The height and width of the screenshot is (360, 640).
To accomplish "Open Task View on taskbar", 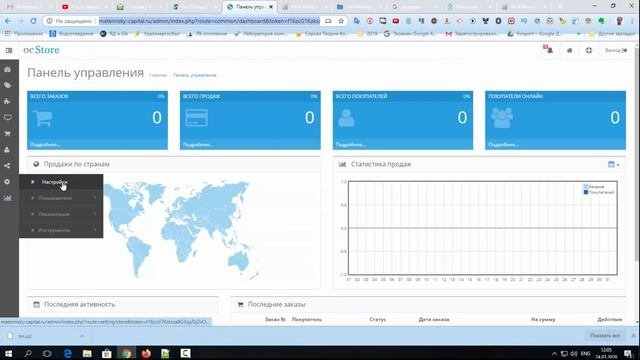I will [47, 353].
